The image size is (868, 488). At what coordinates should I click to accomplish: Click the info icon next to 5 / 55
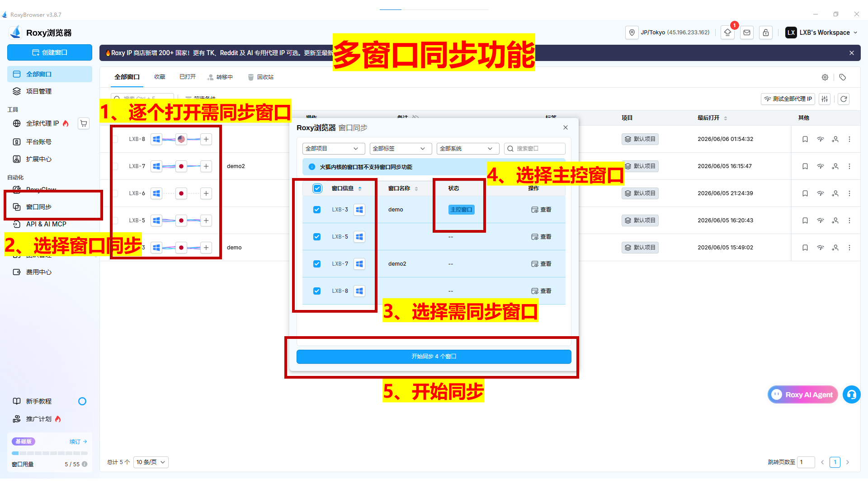click(85, 464)
